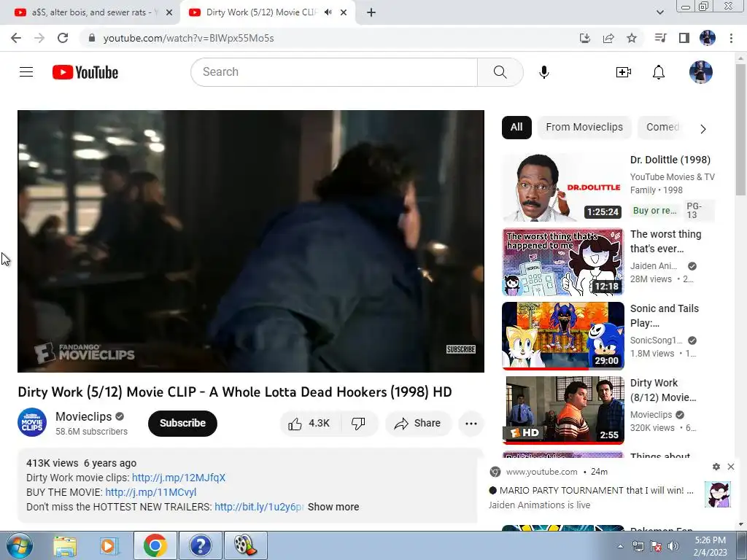Viewport: 747px width, 560px height.
Task: Reload the page
Action: [63, 38]
